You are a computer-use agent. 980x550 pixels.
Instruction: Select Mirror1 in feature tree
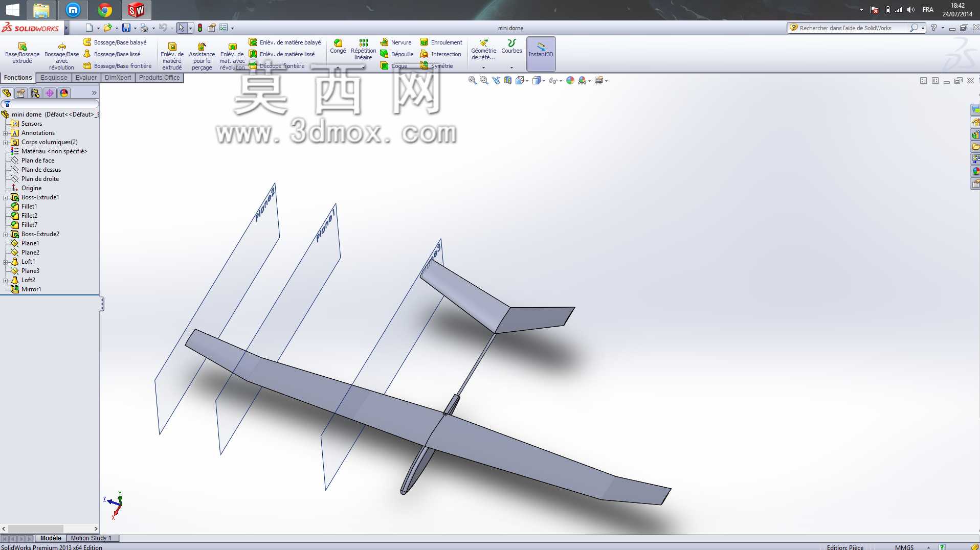(31, 289)
